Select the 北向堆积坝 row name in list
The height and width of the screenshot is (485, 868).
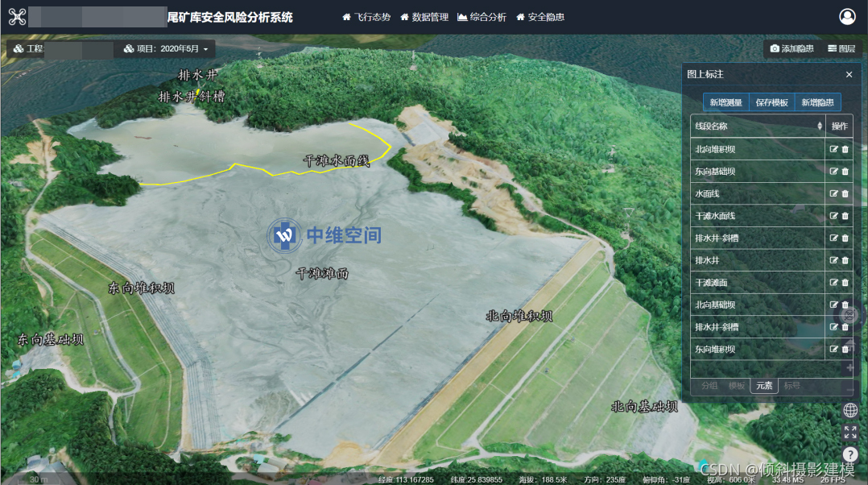pyautogui.click(x=715, y=149)
